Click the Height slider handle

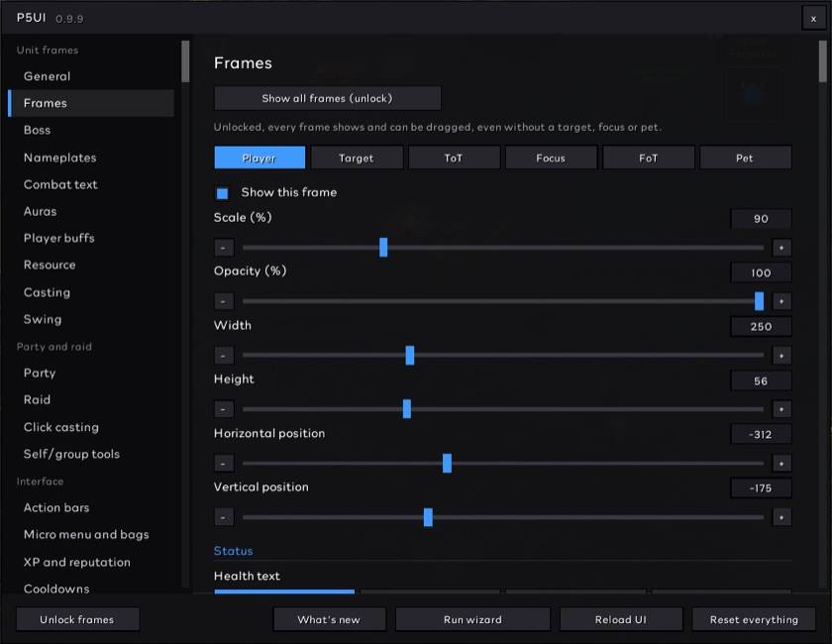pyautogui.click(x=407, y=409)
